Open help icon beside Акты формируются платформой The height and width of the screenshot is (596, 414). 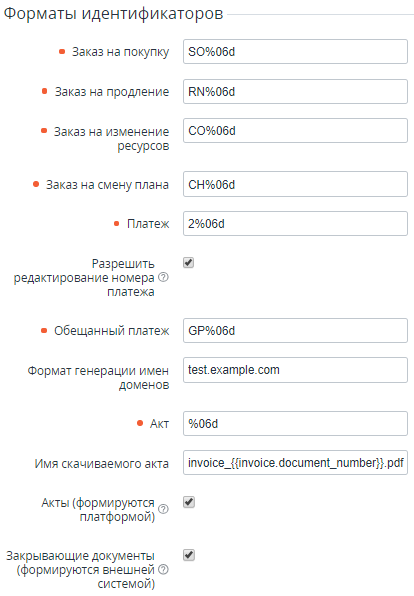pos(163,509)
